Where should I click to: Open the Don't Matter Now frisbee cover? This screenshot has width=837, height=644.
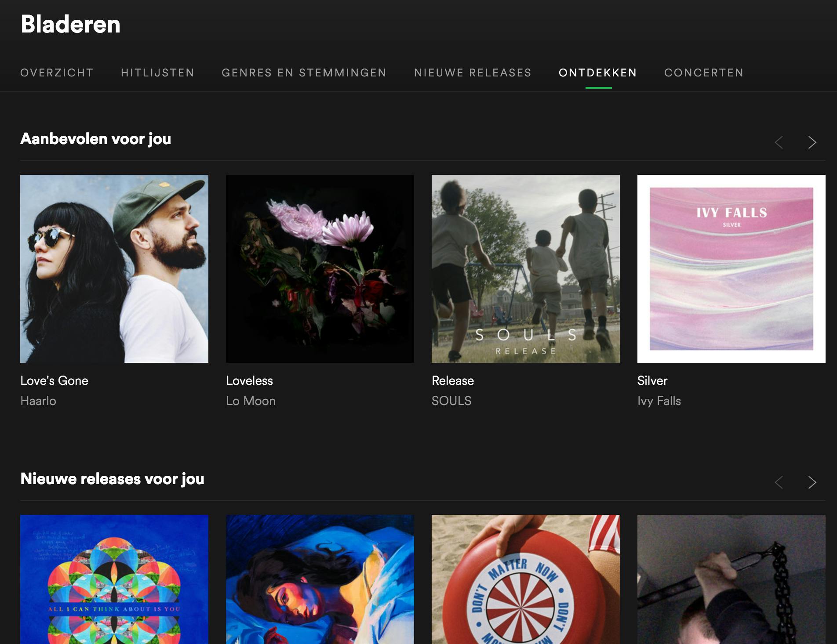526,579
